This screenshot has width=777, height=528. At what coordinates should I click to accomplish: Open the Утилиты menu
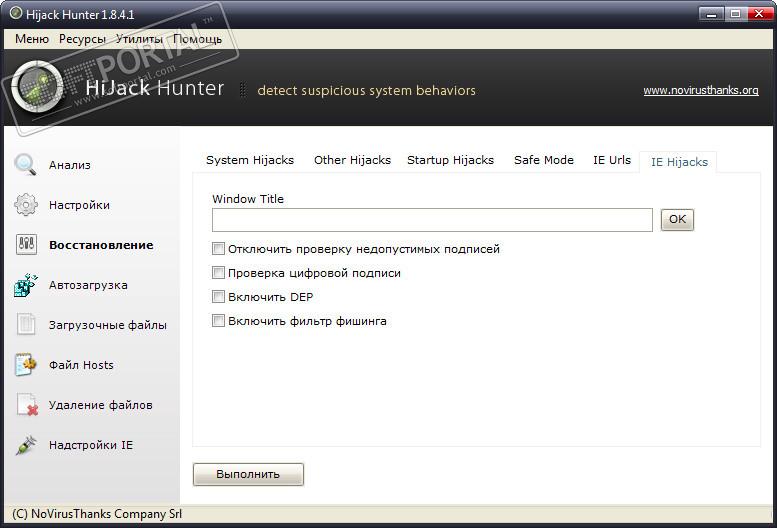coord(139,39)
